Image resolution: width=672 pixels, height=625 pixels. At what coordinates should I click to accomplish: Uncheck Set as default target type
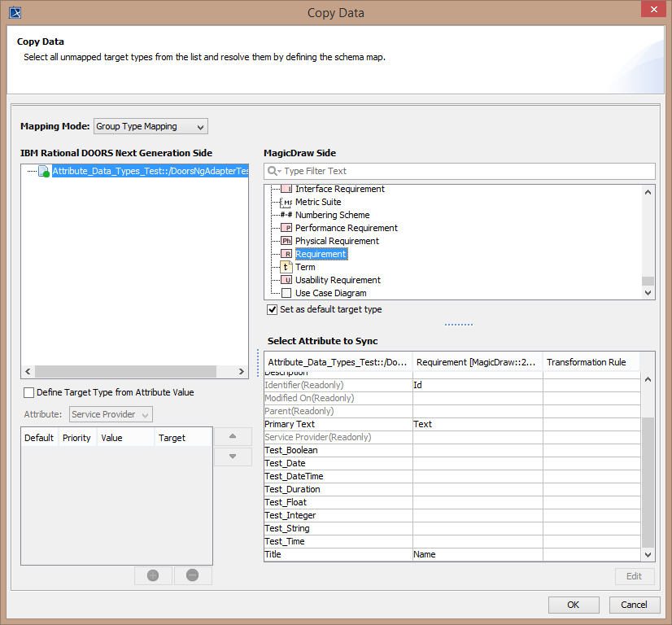tap(273, 309)
